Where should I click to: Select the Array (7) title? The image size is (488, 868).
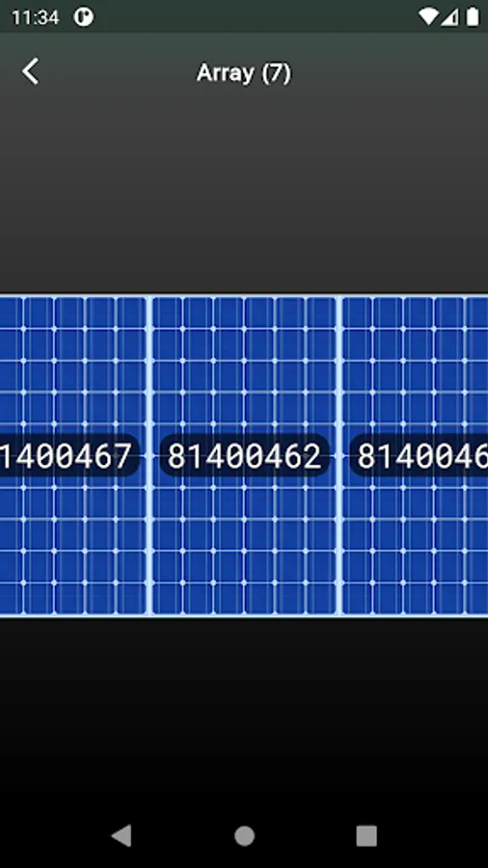pos(244,73)
